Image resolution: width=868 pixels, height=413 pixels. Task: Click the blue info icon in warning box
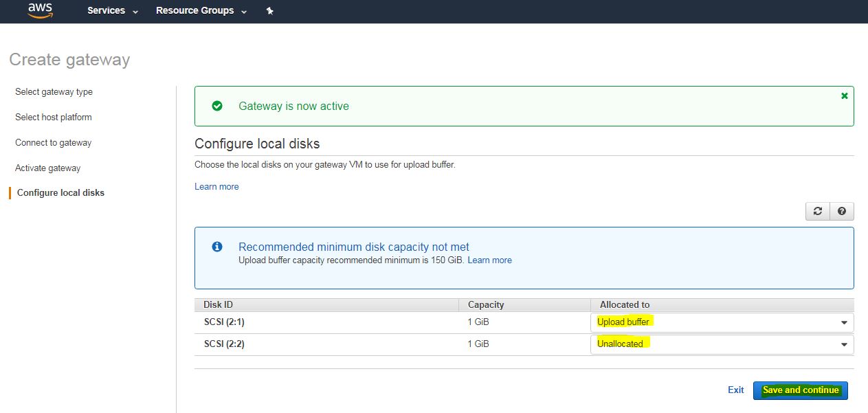217,247
